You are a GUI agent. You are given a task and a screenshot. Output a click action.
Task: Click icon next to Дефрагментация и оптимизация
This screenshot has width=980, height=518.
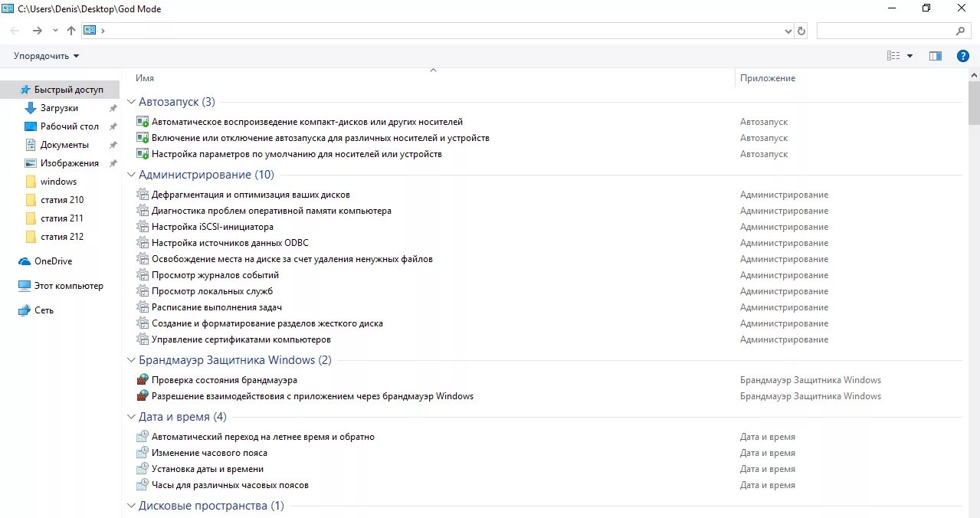(142, 195)
